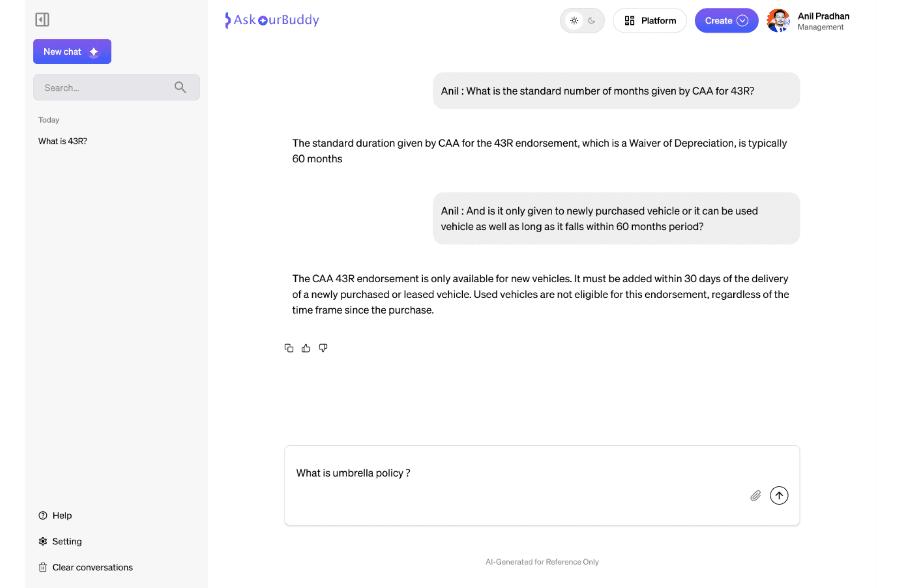Switch to dark mode moon toggle
902x588 pixels.
tap(592, 20)
